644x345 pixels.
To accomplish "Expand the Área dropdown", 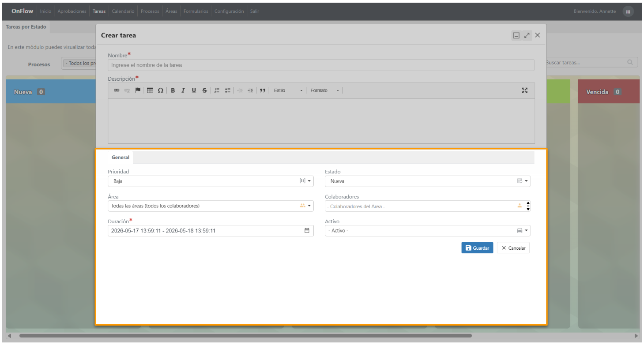I will (x=211, y=206).
